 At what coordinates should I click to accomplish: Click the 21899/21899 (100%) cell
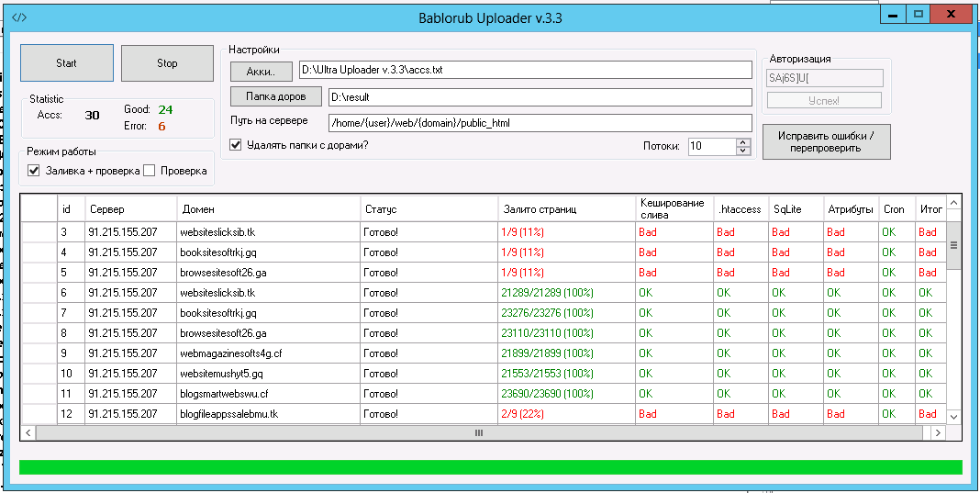[x=567, y=353]
